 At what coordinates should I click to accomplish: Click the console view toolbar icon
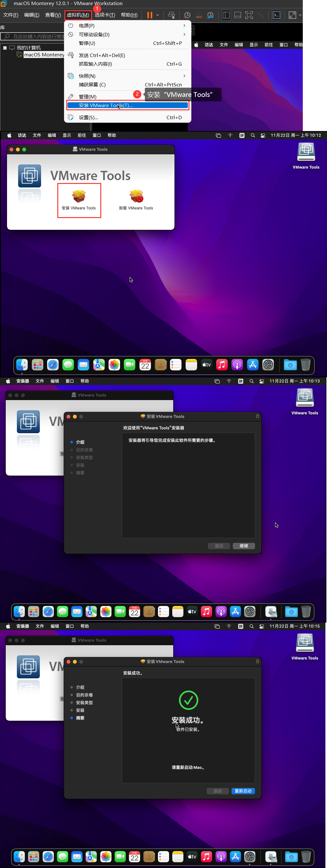(277, 15)
